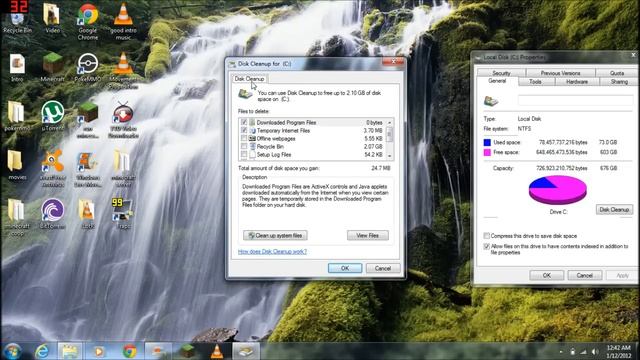Open the Hardware tab in Properties
The image size is (640, 360).
577,82
